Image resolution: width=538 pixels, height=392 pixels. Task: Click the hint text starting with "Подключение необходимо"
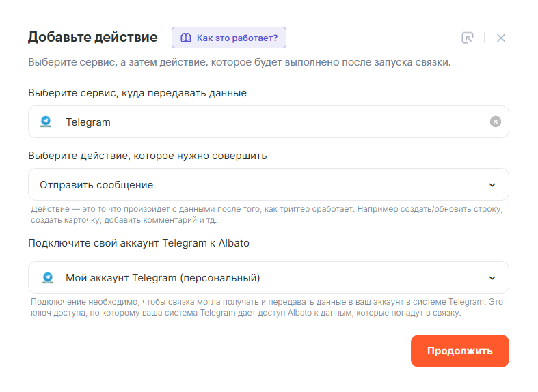tap(267, 307)
